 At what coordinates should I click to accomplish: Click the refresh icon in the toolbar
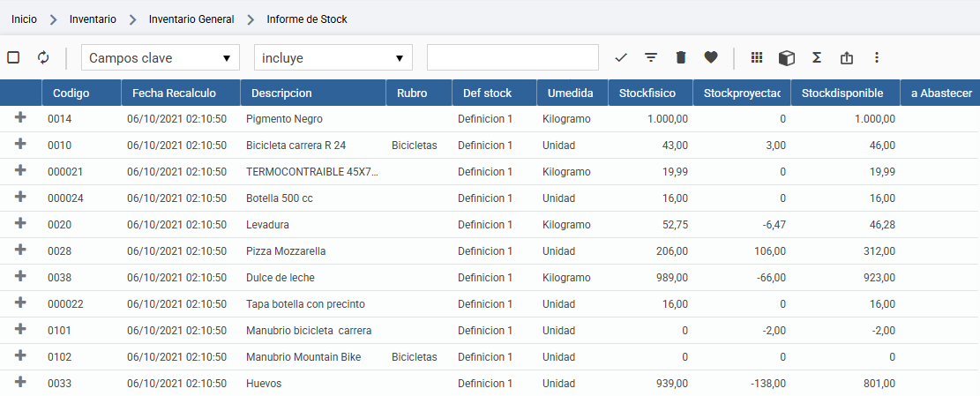(43, 57)
